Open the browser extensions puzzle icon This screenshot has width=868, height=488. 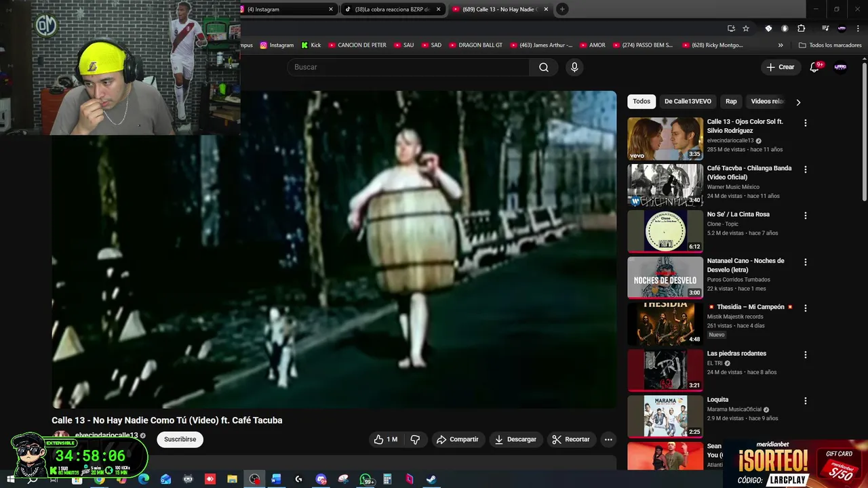[x=802, y=28]
